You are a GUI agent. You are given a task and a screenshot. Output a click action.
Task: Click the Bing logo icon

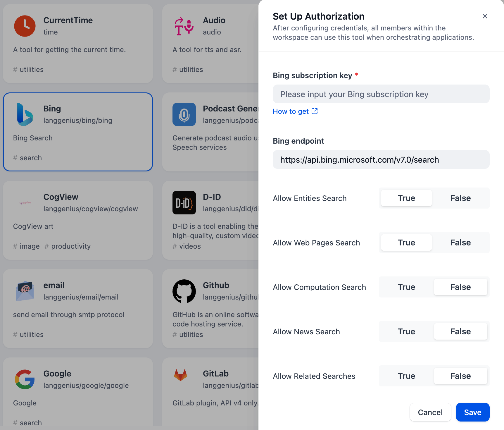coord(25,114)
